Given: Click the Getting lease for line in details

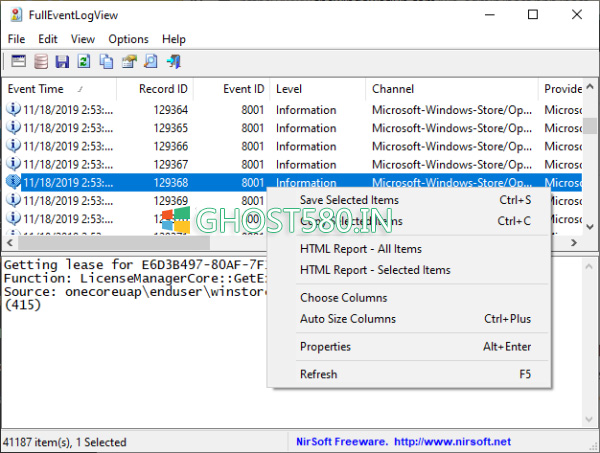Looking at the screenshot, I should tap(135, 264).
